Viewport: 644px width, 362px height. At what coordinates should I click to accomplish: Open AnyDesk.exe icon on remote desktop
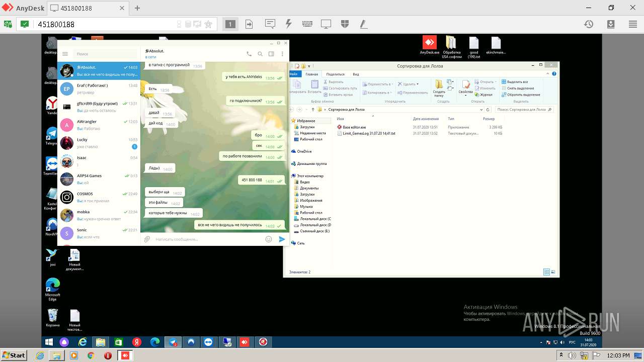pyautogui.click(x=429, y=45)
